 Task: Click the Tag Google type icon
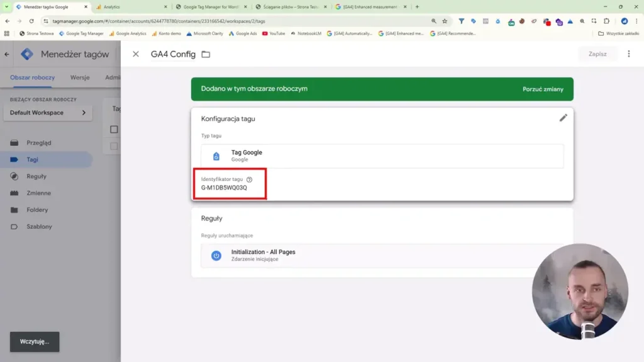pyautogui.click(x=216, y=156)
